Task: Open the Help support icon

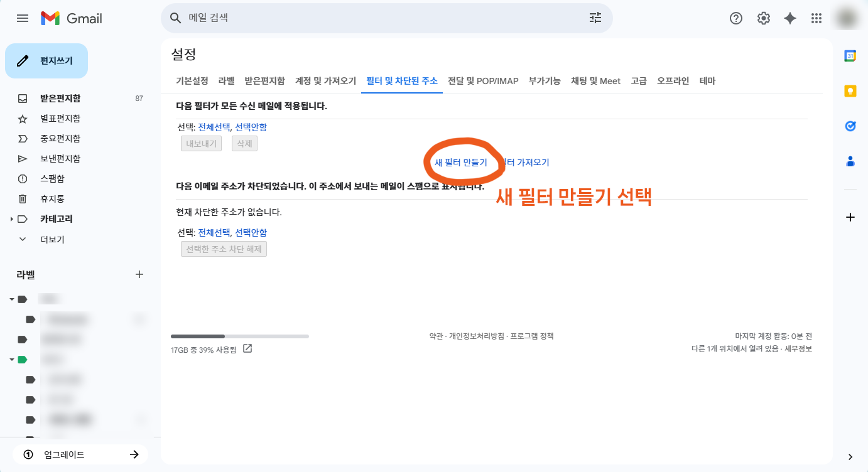Action: tap(736, 18)
